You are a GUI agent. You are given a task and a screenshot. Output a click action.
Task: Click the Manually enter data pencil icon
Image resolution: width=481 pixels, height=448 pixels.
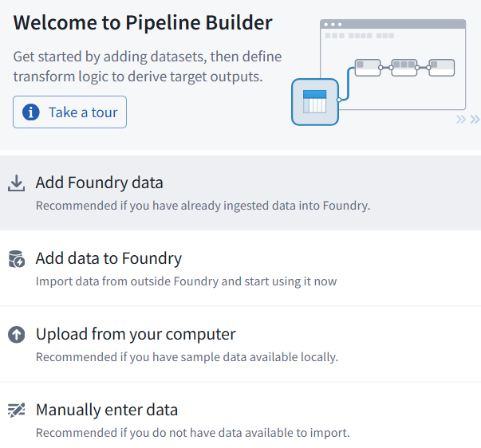[x=16, y=410]
